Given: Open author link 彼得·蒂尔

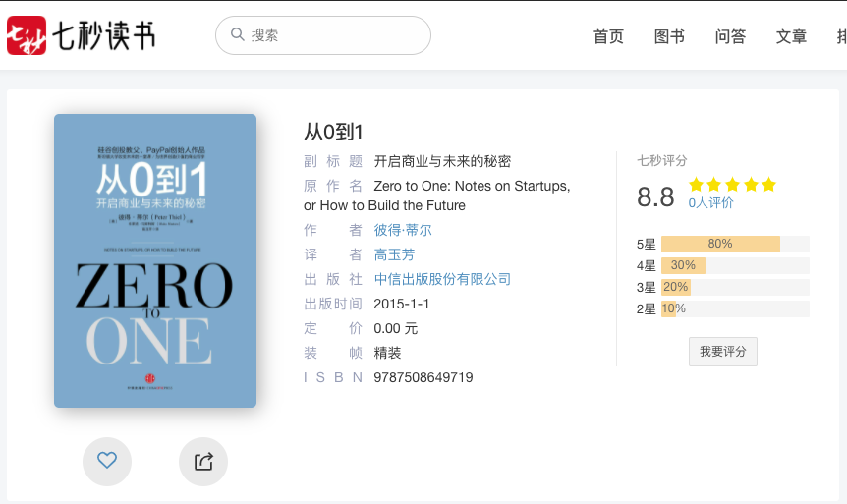Looking at the screenshot, I should click(x=403, y=230).
